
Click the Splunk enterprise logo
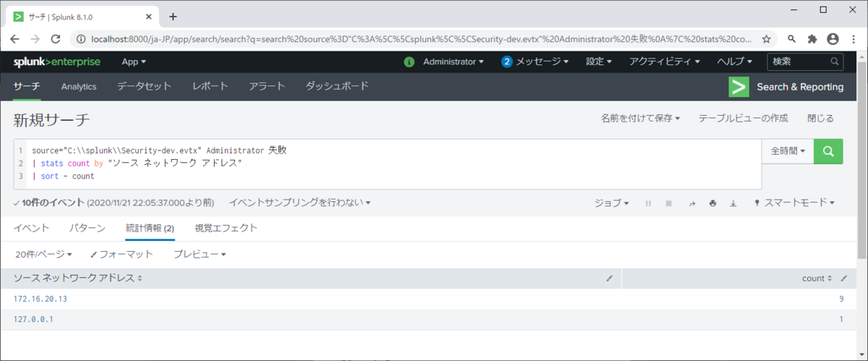click(x=56, y=62)
